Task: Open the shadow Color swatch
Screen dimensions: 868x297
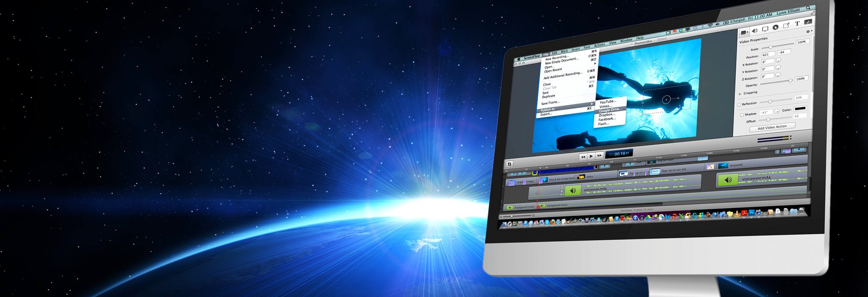Action: (x=800, y=109)
